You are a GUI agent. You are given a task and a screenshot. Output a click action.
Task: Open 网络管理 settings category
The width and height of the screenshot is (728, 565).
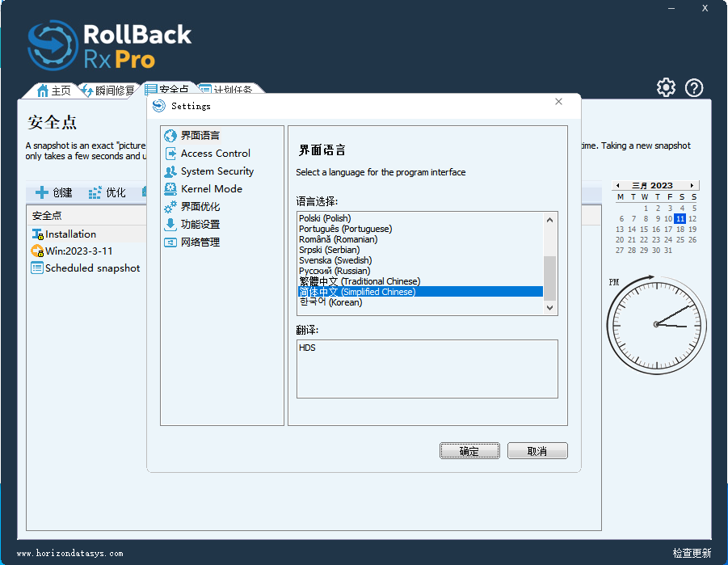200,242
